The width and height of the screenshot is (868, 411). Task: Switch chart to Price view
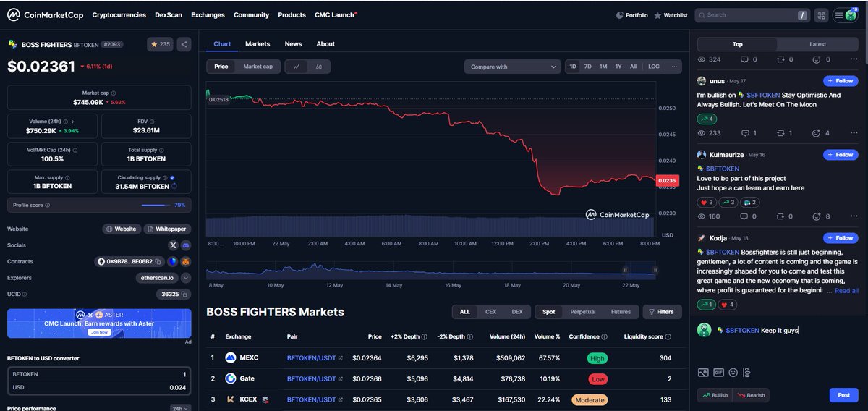(221, 67)
